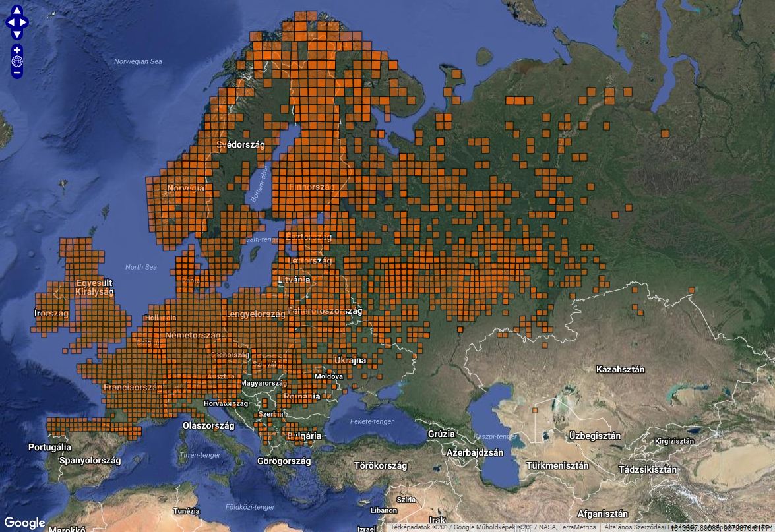Screen dimensions: 775x532
Task: Open Google Maps via the Google logo
Action: click(x=24, y=523)
